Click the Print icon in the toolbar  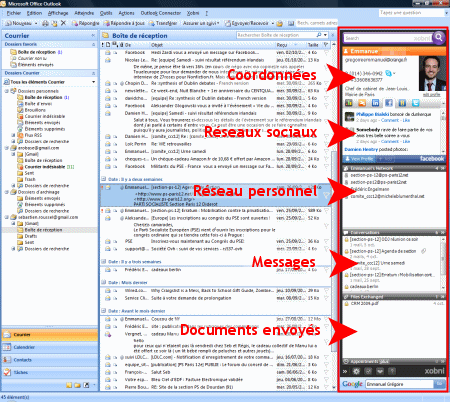point(45,23)
